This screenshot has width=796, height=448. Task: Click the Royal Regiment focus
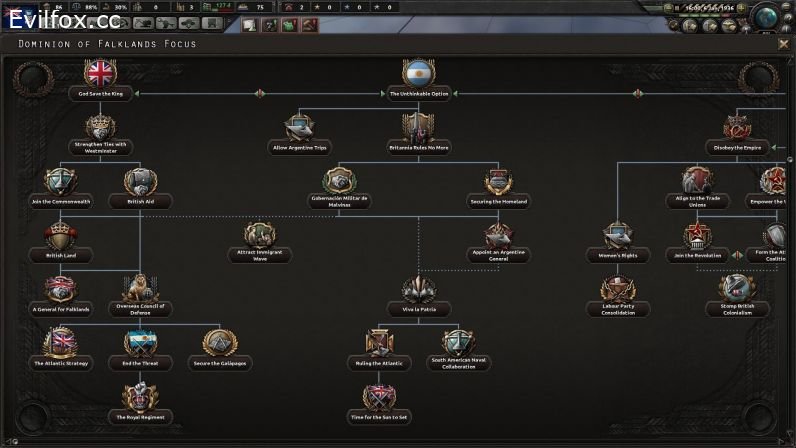click(x=140, y=399)
